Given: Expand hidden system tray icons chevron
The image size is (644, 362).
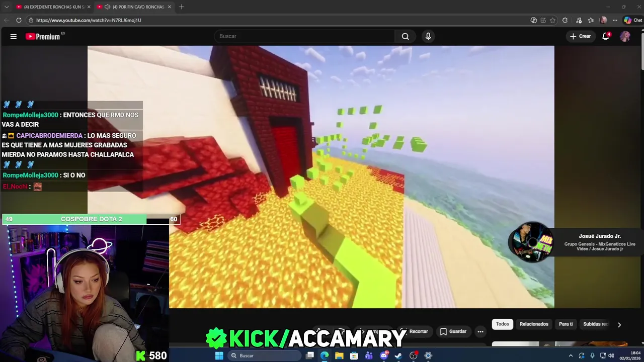Looking at the screenshot, I should coord(571,355).
